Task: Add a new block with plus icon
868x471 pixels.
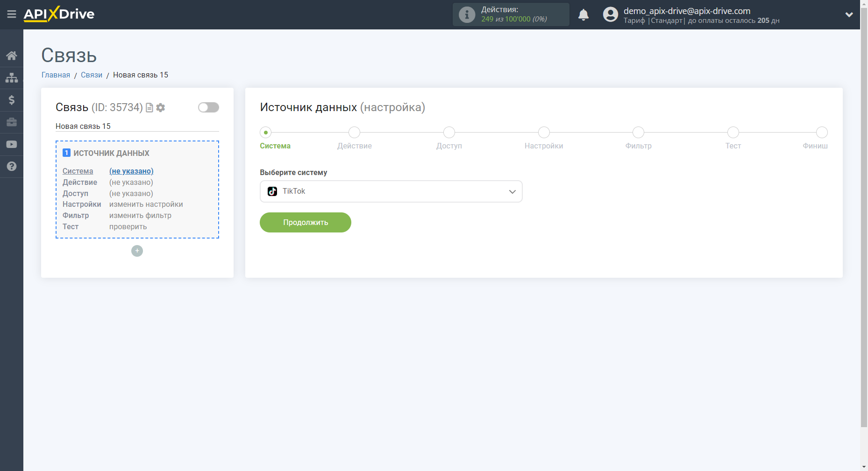Action: click(x=137, y=251)
